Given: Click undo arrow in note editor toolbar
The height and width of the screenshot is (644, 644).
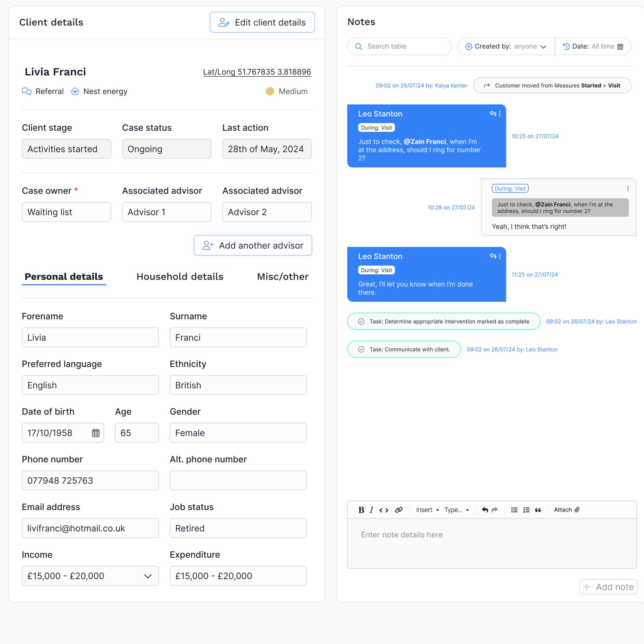Looking at the screenshot, I should (485, 509).
